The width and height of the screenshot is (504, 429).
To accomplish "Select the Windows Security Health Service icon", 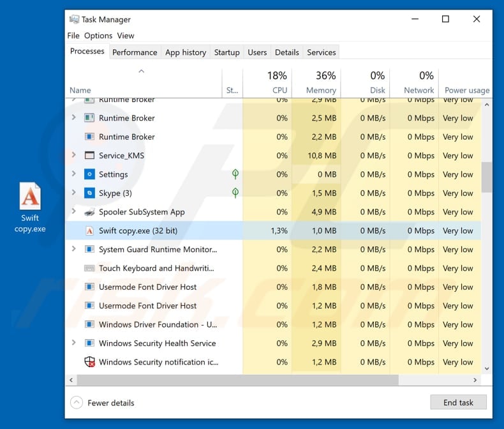I will [89, 343].
